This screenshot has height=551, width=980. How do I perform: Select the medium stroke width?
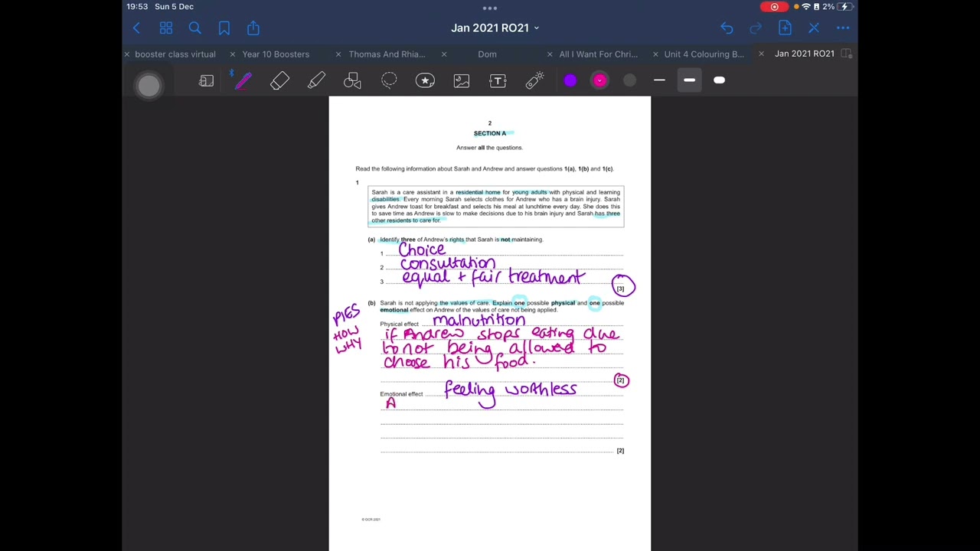(689, 80)
